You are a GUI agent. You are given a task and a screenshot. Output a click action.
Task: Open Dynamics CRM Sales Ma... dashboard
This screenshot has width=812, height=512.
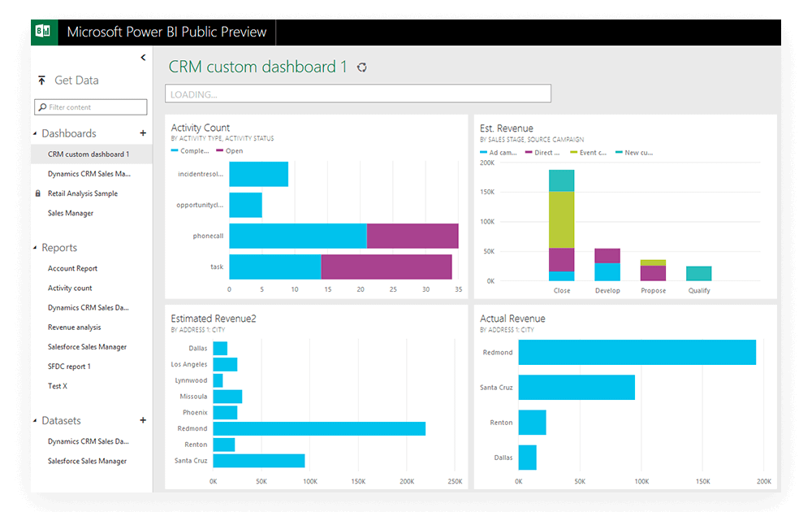pos(89,174)
